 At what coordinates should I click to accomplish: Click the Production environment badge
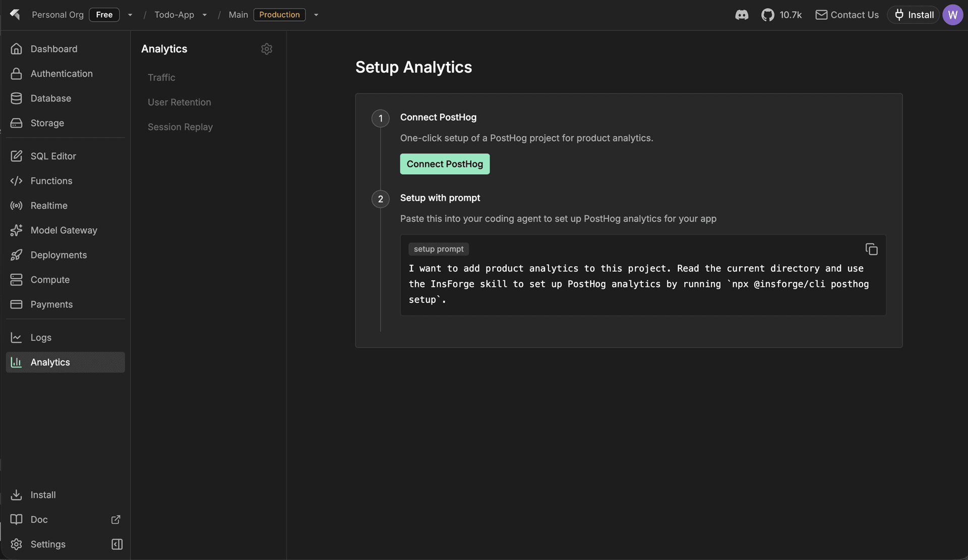click(x=279, y=15)
